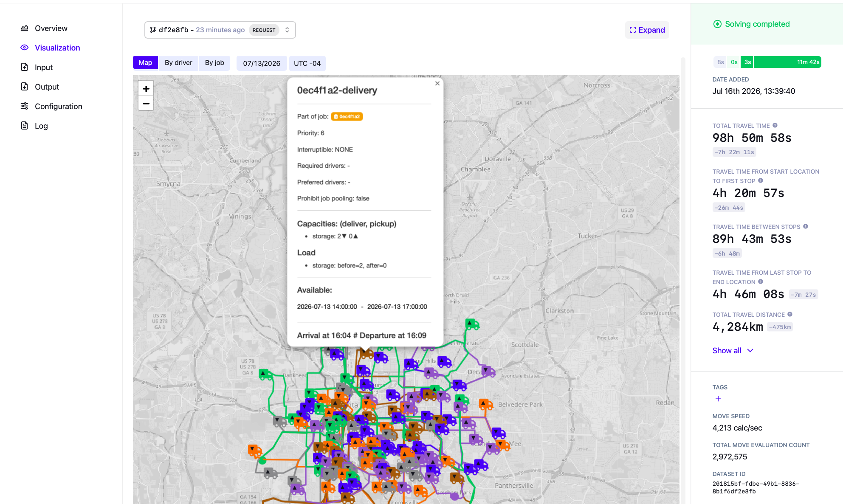
Task: Click info icon next to Total Travel Distance
Action: (790, 314)
